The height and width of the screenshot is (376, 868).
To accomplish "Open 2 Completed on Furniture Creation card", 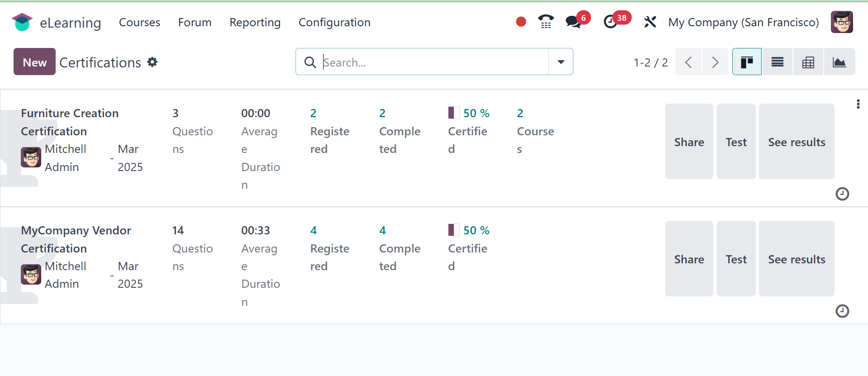I will (x=400, y=131).
